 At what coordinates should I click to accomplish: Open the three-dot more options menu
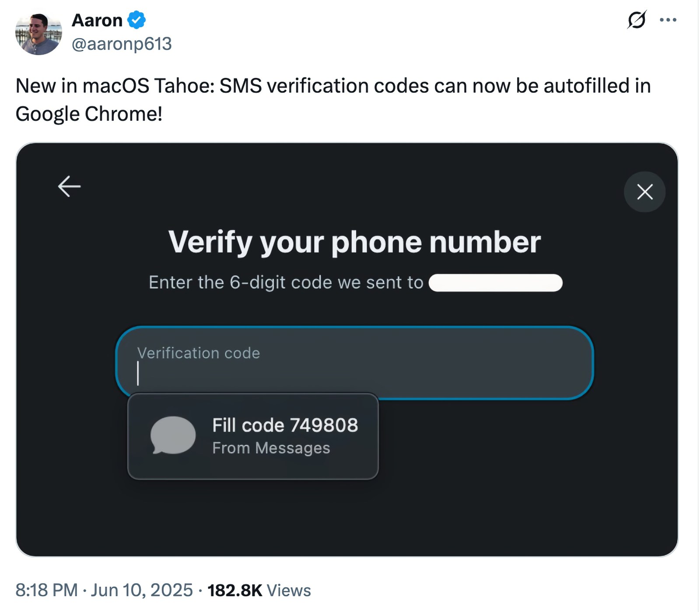coord(668,20)
